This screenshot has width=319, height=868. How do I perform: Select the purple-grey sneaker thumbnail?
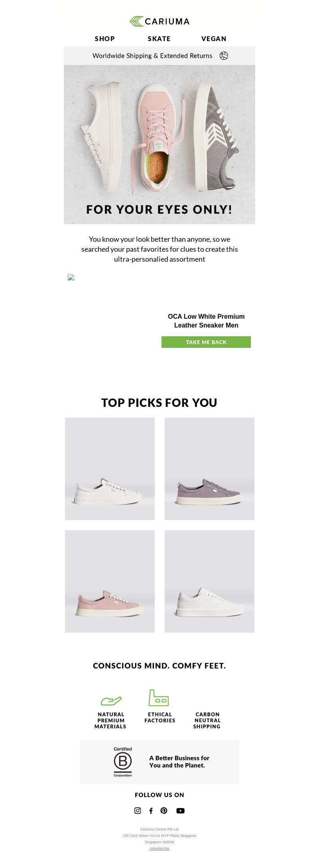point(209,469)
